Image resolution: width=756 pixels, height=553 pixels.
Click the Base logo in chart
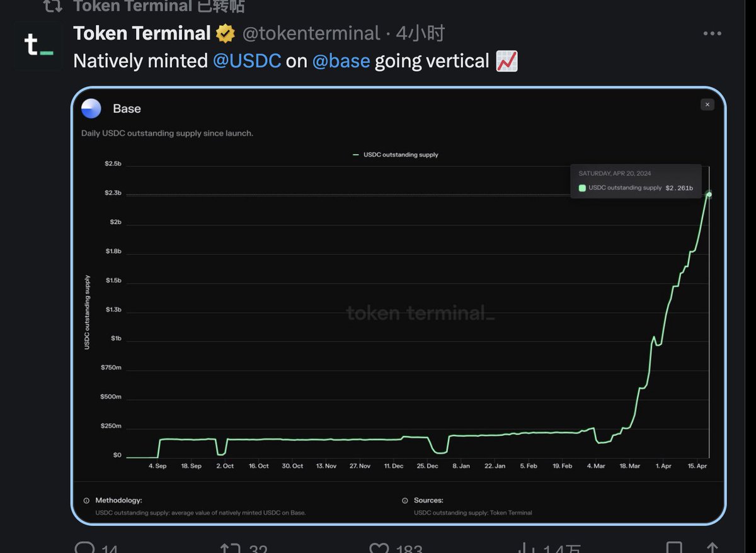(91, 109)
